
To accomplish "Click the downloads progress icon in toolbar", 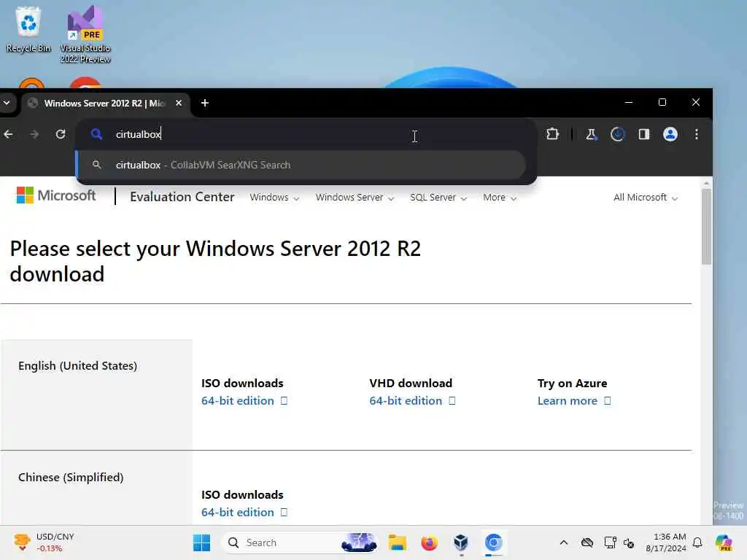I will [617, 134].
